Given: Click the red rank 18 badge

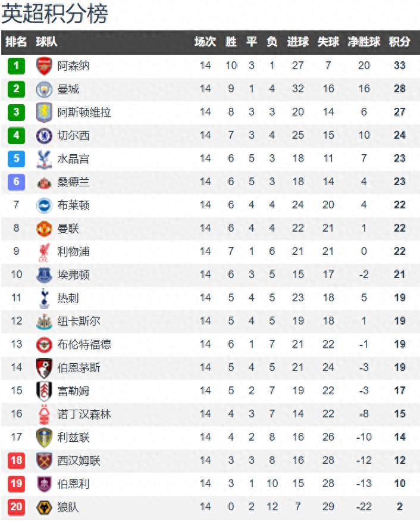Looking at the screenshot, I should pyautogui.click(x=17, y=460).
